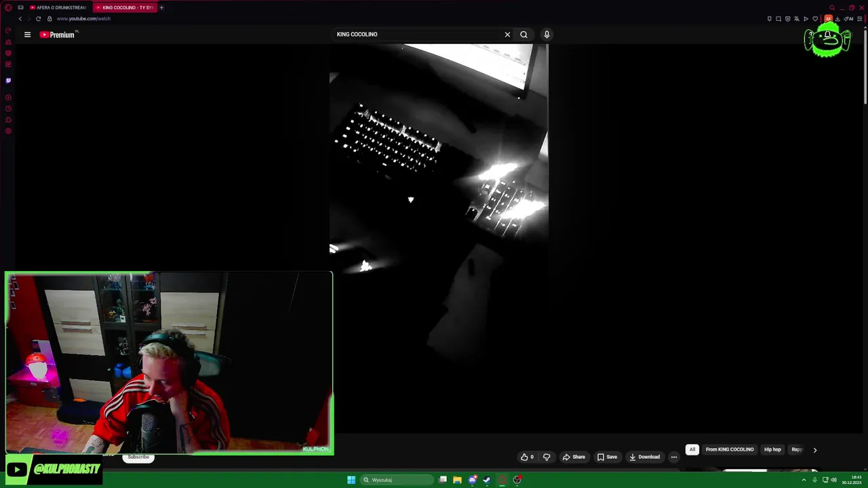Select From KING COCOLINO chip

730,449
